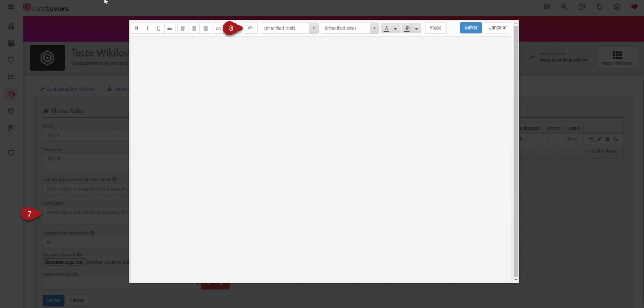Align text to the right
Image resolution: width=644 pixels, height=308 pixels.
point(205,28)
